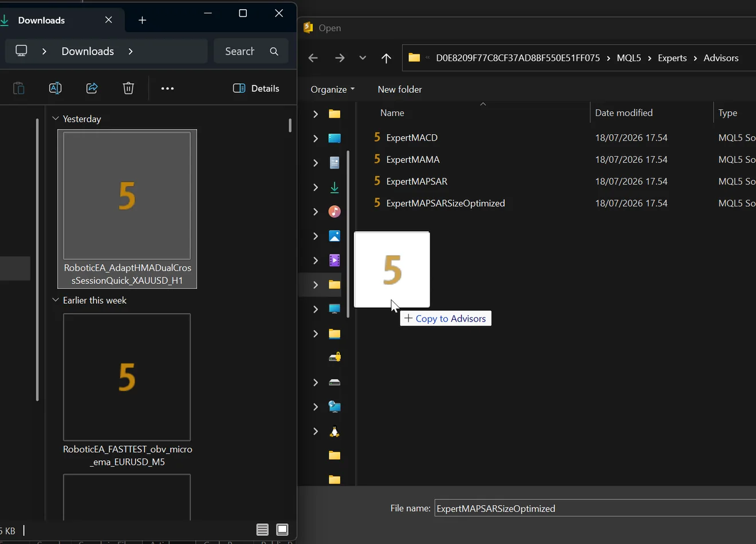The height and width of the screenshot is (544, 756).
Task: Collapse the Yesterday group in Downloads
Action: tap(56, 119)
